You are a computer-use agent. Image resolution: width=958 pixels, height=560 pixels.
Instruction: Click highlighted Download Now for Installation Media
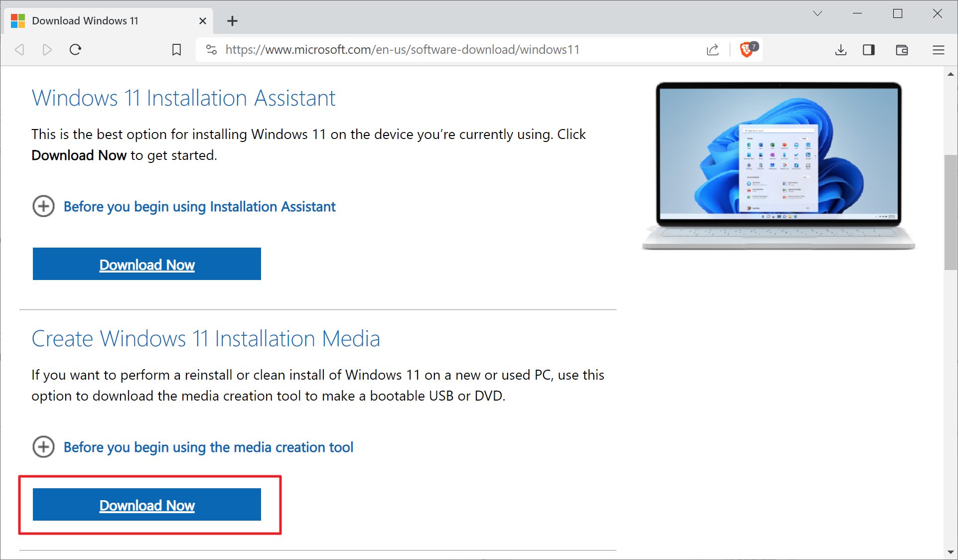click(146, 505)
